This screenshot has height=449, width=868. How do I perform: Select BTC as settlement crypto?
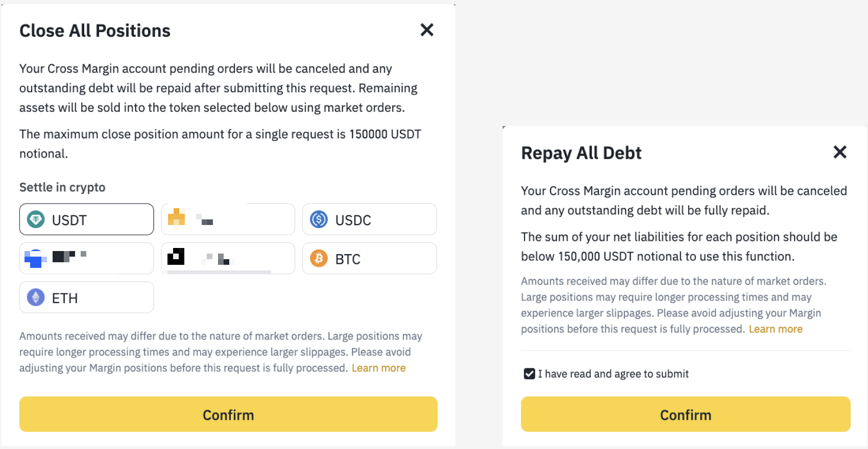(x=370, y=258)
